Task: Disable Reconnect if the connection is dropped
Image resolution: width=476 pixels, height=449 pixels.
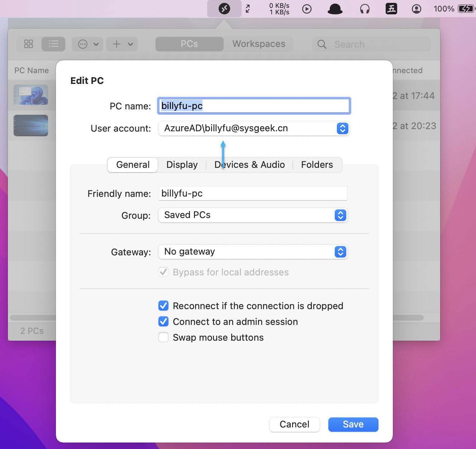Action: (163, 306)
